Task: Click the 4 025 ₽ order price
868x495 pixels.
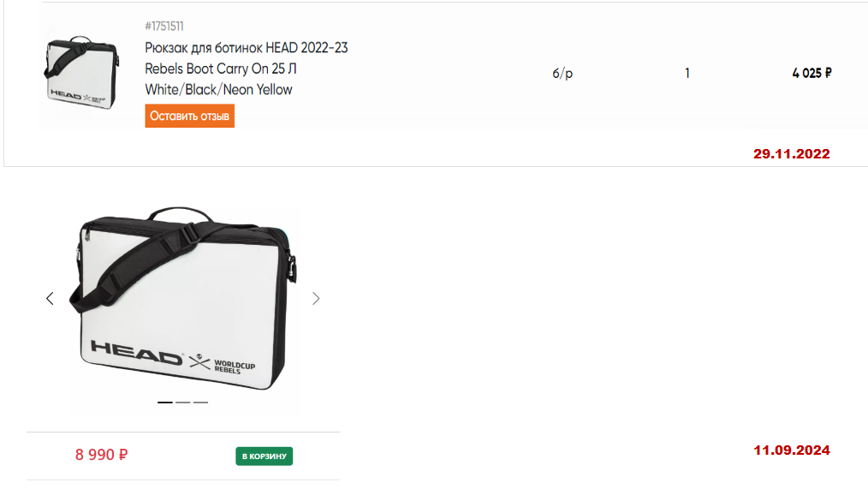Action: [x=812, y=73]
